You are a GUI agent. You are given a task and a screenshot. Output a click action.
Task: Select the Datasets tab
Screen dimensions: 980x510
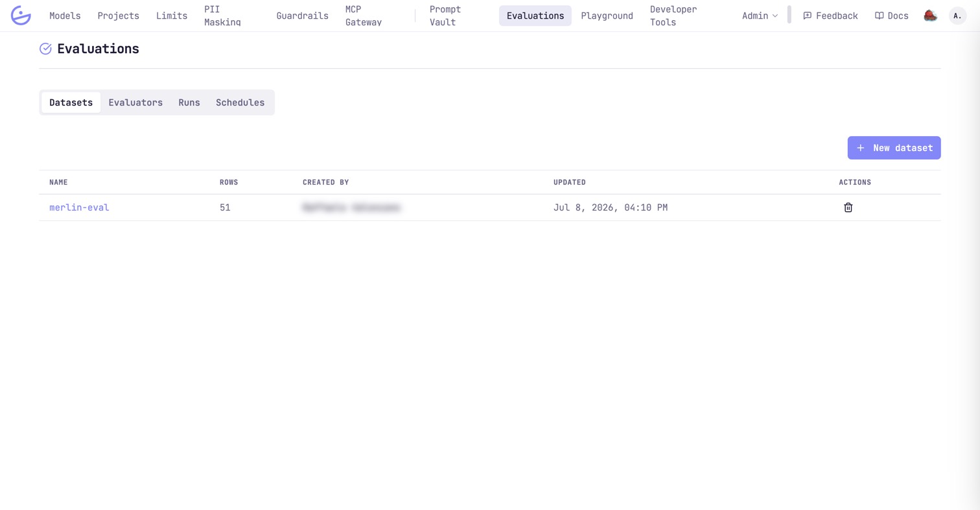click(71, 102)
